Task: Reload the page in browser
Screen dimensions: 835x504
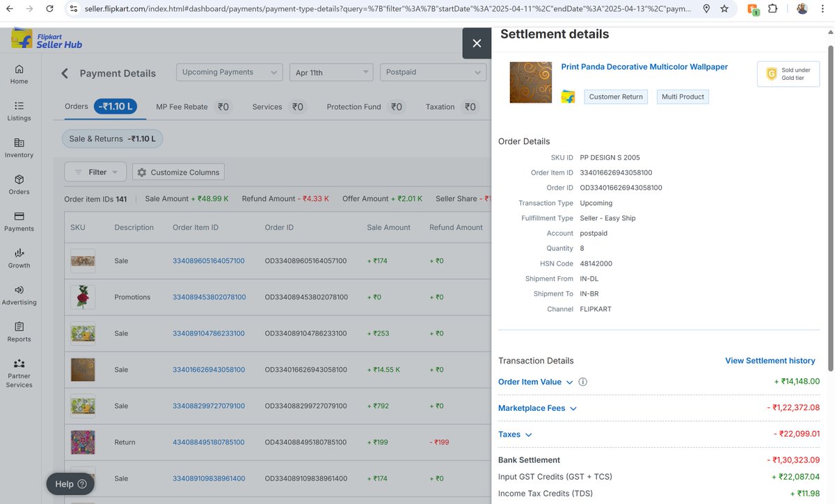Action: point(49,9)
